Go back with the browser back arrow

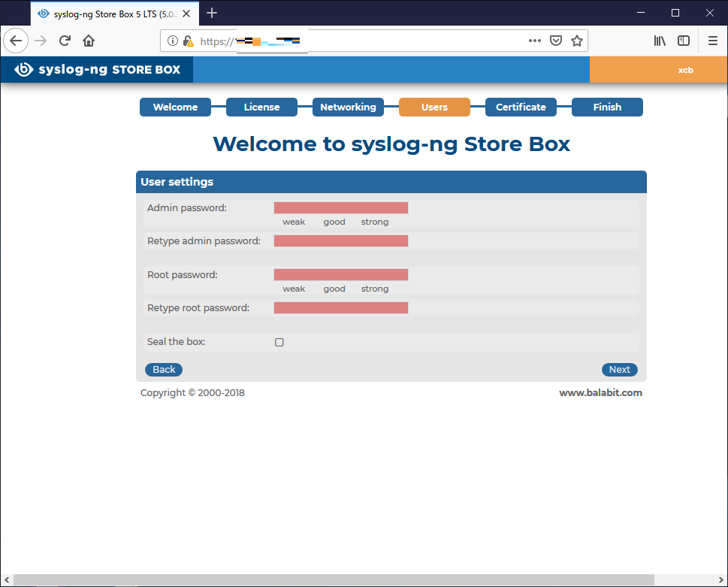click(x=16, y=41)
